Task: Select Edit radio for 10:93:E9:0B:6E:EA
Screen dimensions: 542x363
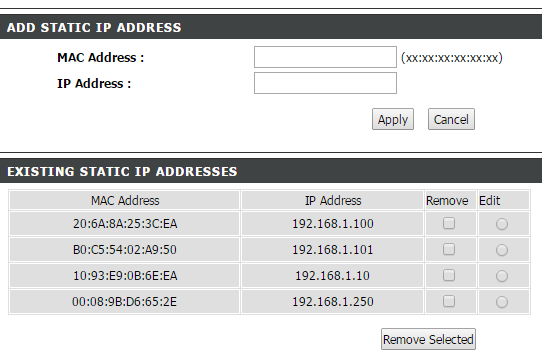Action: 502,276
